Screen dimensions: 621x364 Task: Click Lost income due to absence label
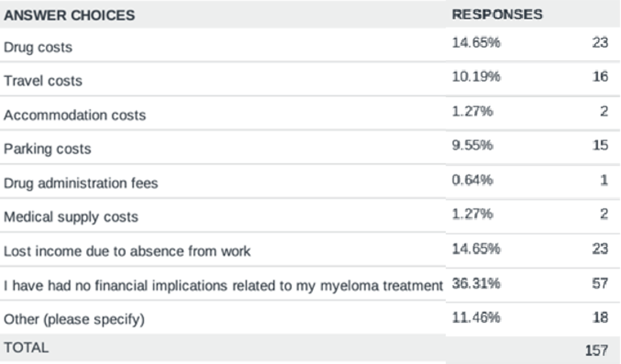point(127,252)
